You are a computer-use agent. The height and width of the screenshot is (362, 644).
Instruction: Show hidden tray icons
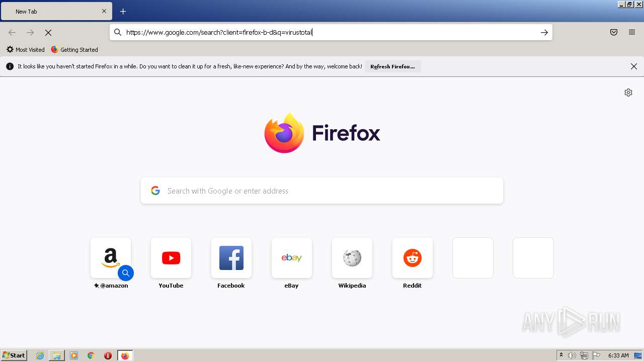[x=561, y=355]
